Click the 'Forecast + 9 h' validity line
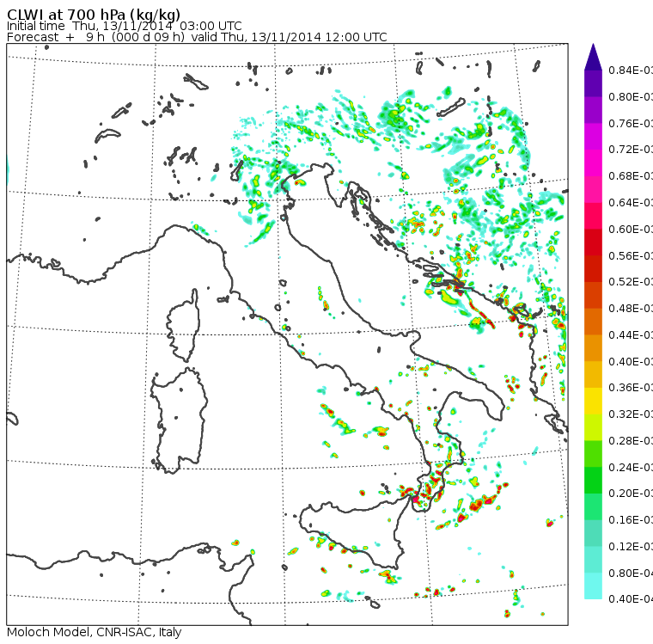 [197, 37]
